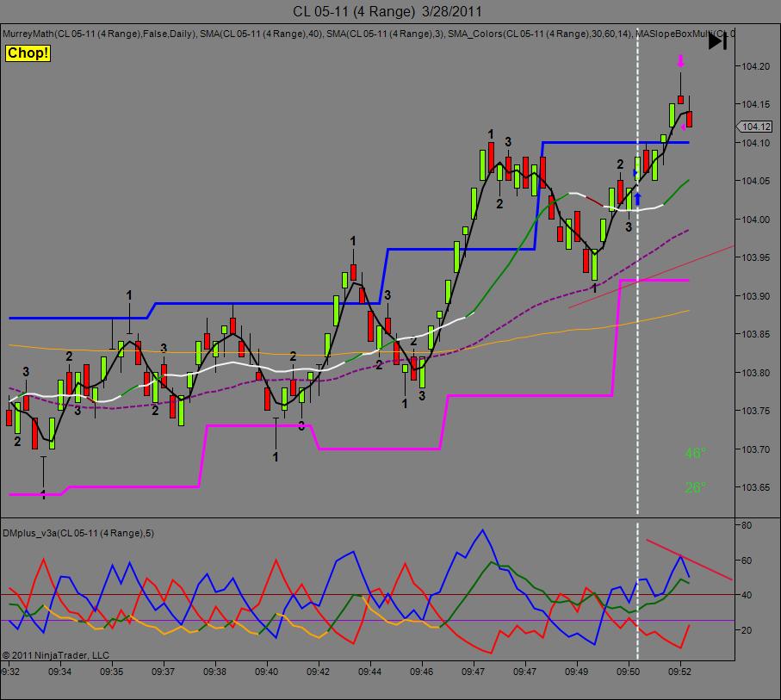Click the 09:35 time axis label

112,672
